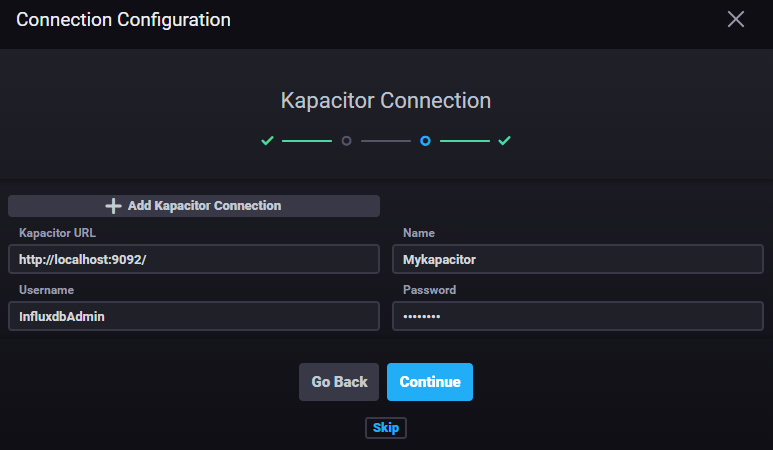Click the blue current step circle
The image size is (773, 450).
(x=425, y=141)
